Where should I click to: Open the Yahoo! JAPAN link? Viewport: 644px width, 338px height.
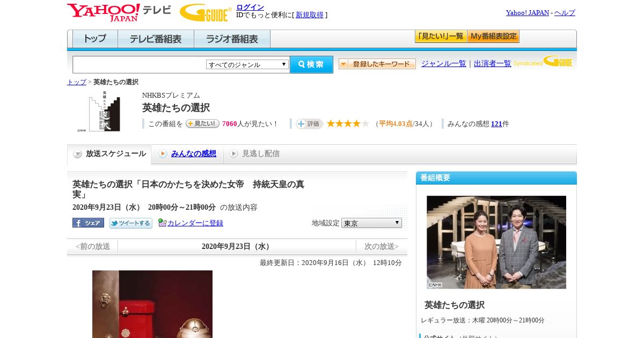point(528,13)
